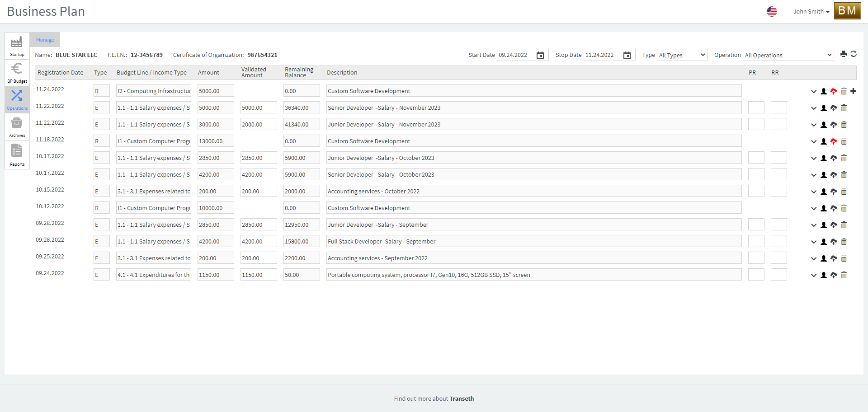Switch to the Manage tab
This screenshot has width=868, height=412.
pyautogui.click(x=45, y=40)
